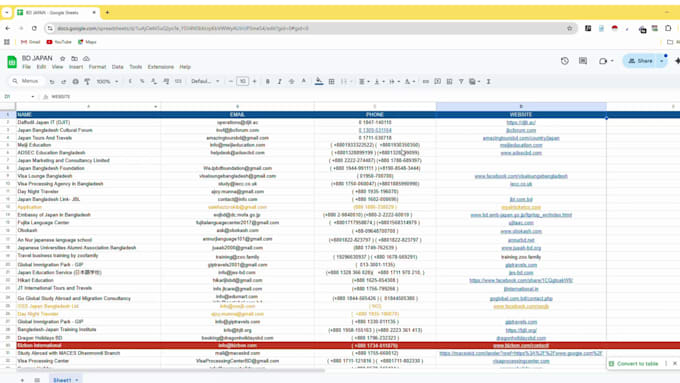The width and height of the screenshot is (680, 383).
Task: Open the Data menu
Action: pyautogui.click(x=118, y=67)
